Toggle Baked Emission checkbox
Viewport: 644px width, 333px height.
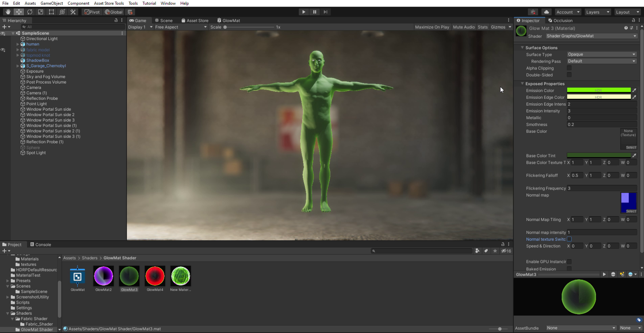[569, 269]
